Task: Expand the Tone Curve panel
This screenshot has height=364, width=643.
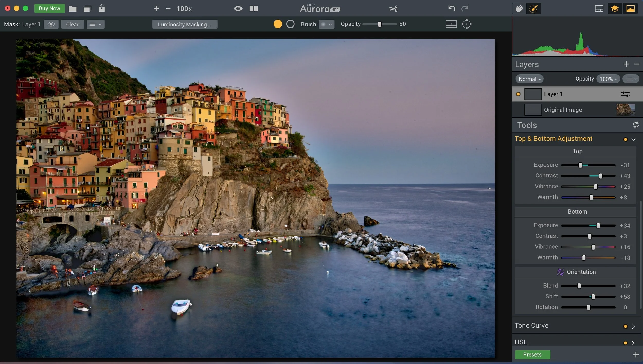Action: pos(633,326)
